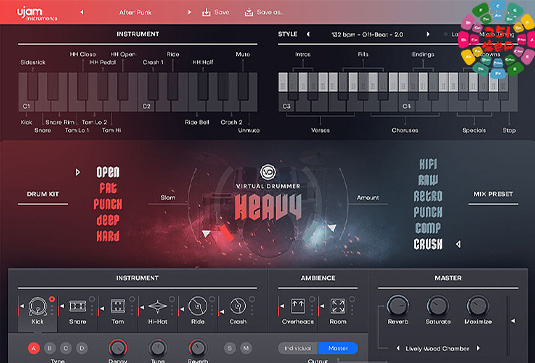Click the ujam instruments logo
This screenshot has width=535, height=363.
coord(37,13)
